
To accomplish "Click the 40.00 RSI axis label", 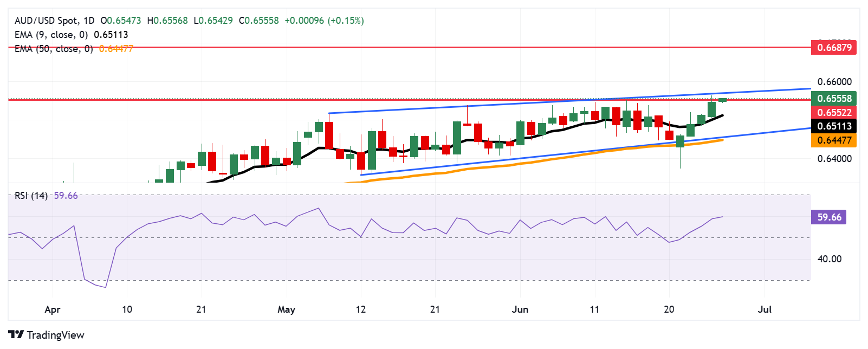I will (829, 259).
